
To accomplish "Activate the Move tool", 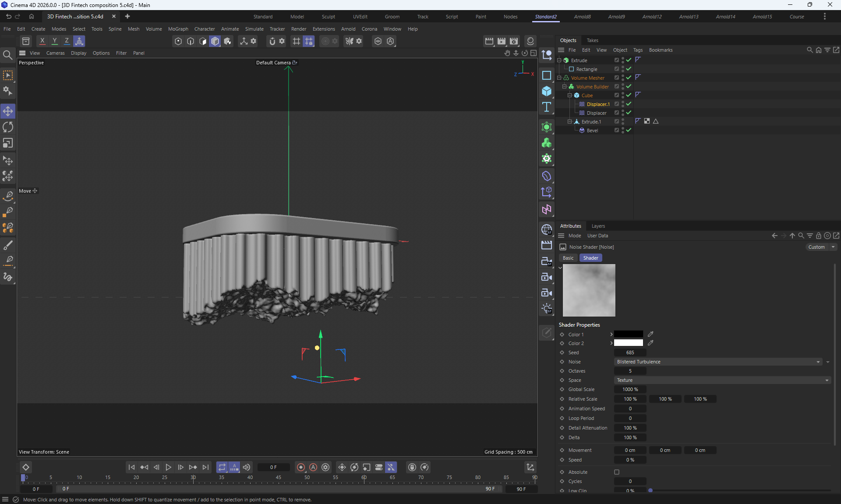I will pos(8,111).
